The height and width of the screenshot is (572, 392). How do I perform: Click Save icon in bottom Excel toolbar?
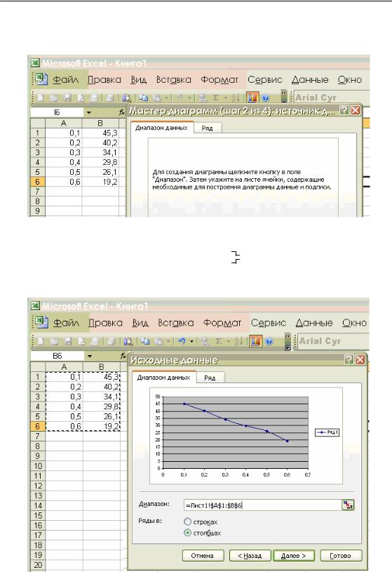tap(68, 342)
